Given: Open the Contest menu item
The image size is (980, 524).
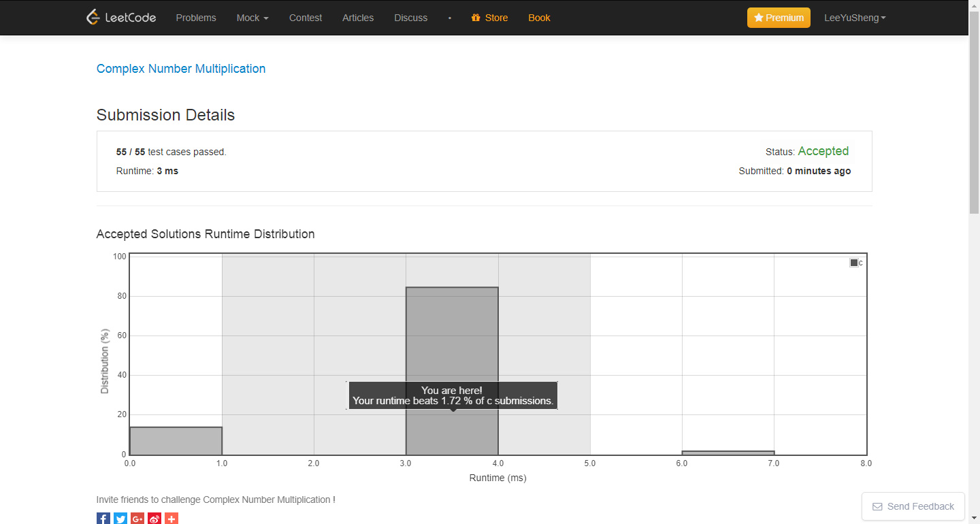Looking at the screenshot, I should 306,18.
